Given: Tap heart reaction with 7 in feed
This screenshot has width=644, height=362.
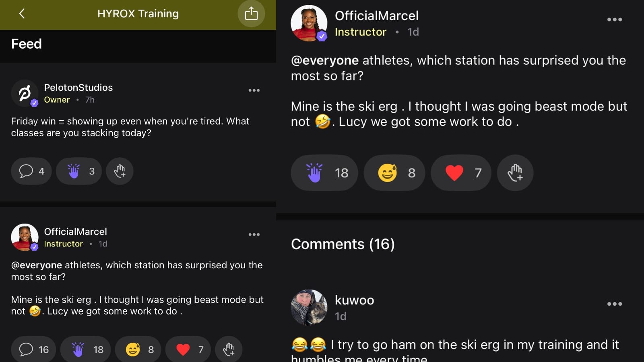Looking at the screenshot, I should (188, 350).
